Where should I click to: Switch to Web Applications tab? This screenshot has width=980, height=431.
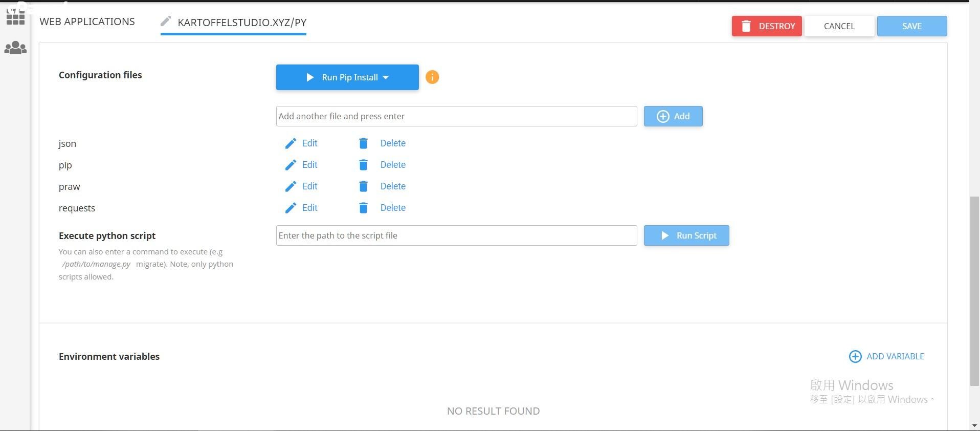[x=87, y=21]
